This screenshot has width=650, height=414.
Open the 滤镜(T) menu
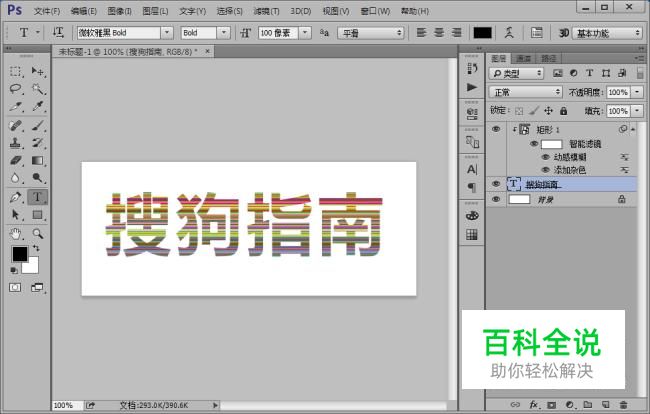[266, 11]
